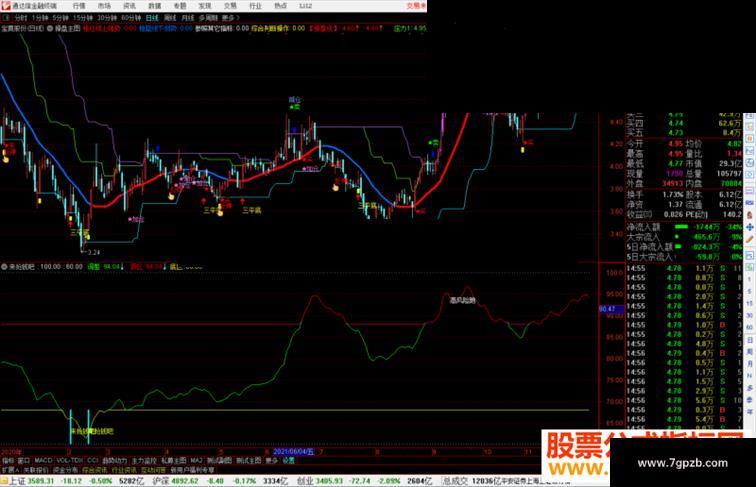This screenshot has width=756, height=487.
Task: Open the 资金分布 tab
Action: [65, 470]
